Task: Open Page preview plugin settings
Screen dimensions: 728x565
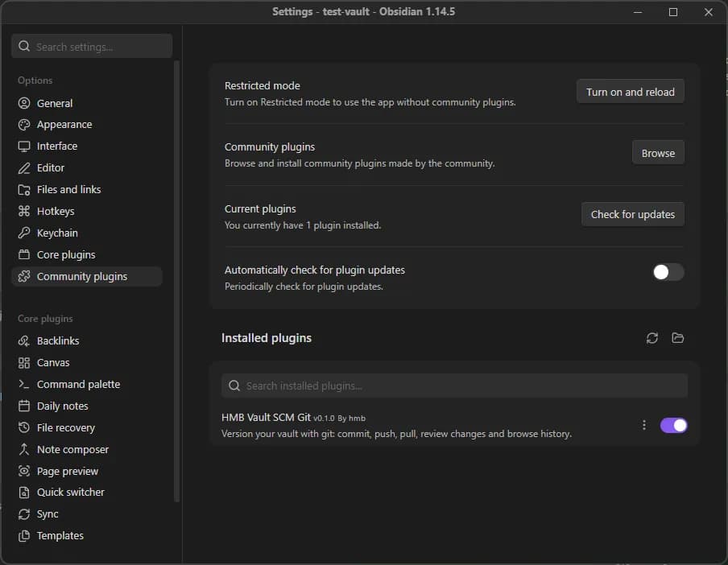Action: 87,472
